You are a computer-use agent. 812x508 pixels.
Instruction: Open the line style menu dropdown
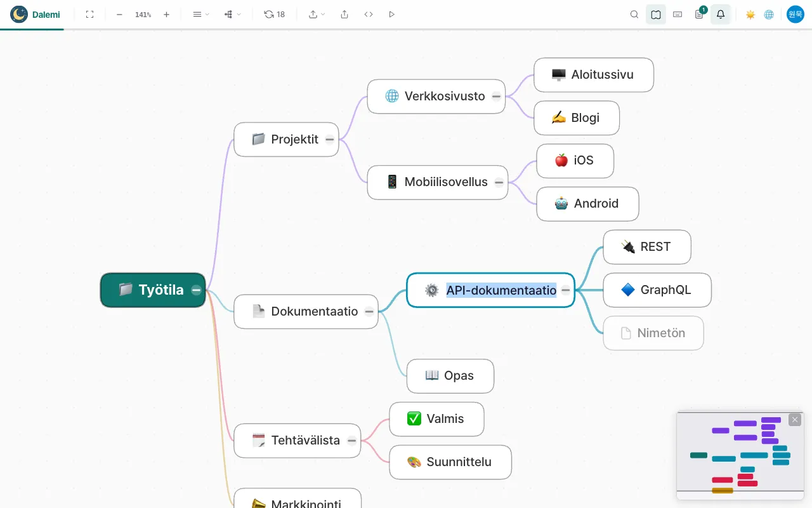(x=200, y=14)
